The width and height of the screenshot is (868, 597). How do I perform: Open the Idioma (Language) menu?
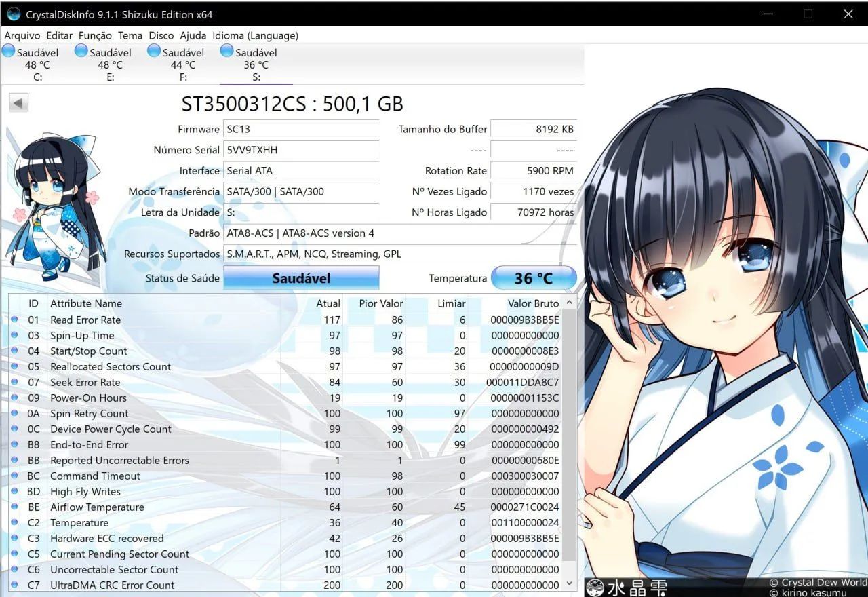[x=255, y=35]
